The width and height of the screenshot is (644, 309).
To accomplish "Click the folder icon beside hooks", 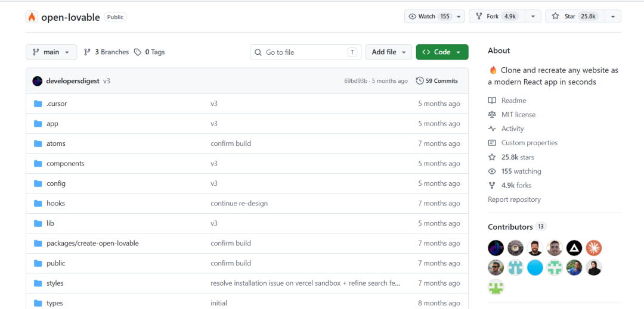I will 38,203.
